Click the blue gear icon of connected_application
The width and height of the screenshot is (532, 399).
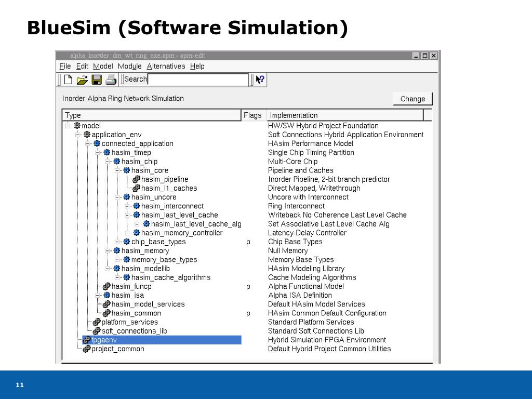point(97,143)
